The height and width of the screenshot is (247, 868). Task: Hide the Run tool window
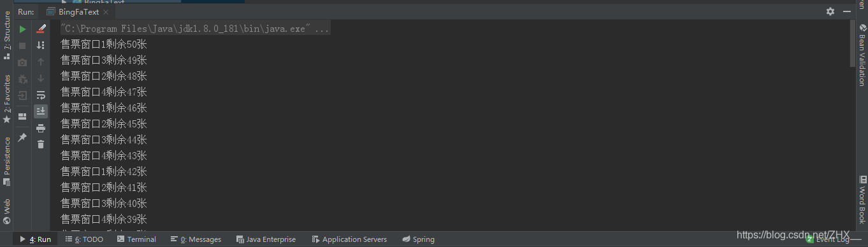847,11
